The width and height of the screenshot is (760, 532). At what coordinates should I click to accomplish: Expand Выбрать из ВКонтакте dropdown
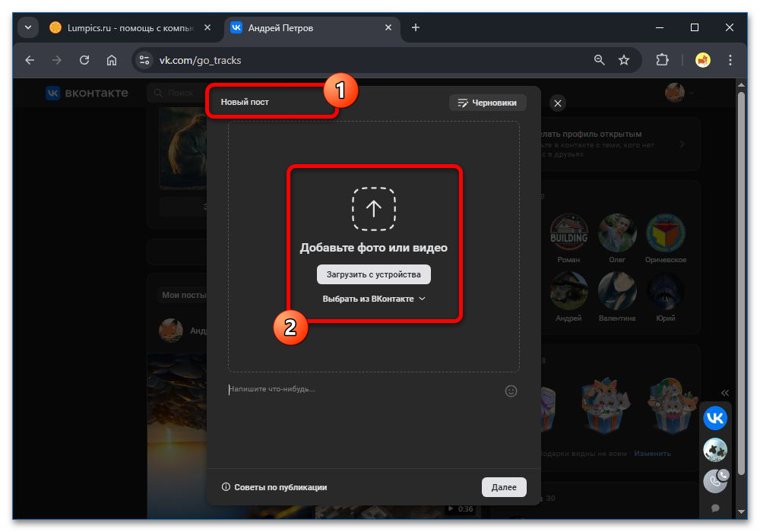coord(374,299)
